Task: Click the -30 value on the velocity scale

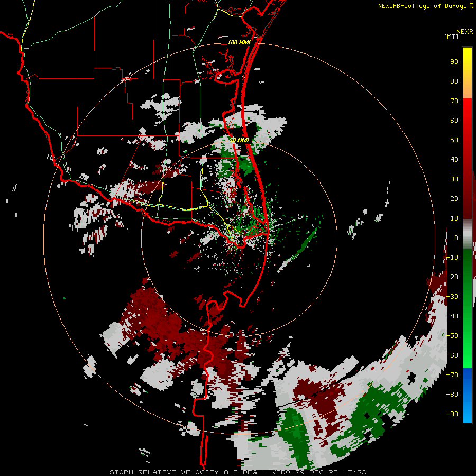Action: [x=452, y=297]
